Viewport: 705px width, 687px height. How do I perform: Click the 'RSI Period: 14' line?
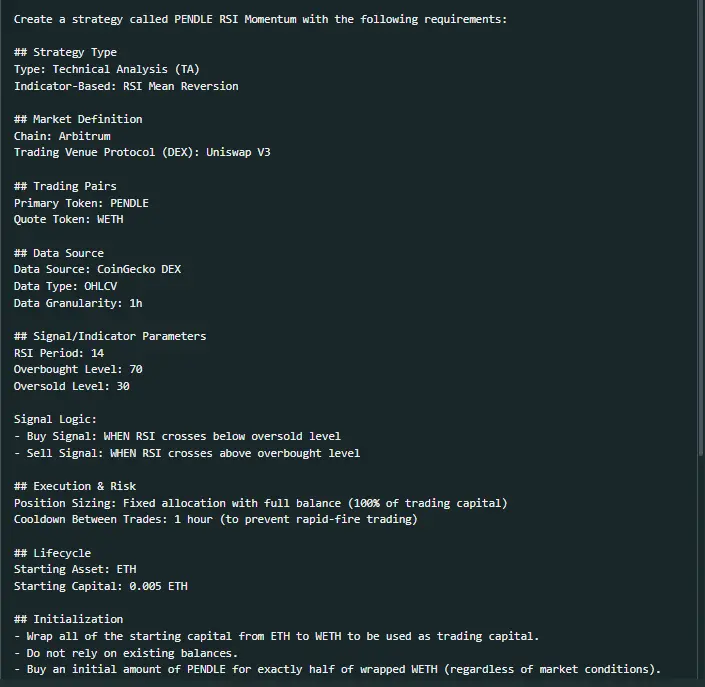point(59,353)
